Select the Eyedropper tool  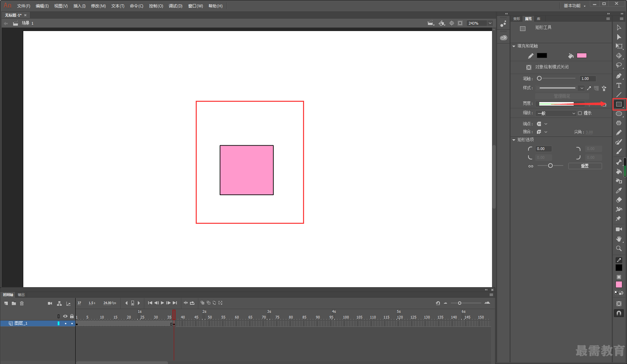(x=619, y=190)
